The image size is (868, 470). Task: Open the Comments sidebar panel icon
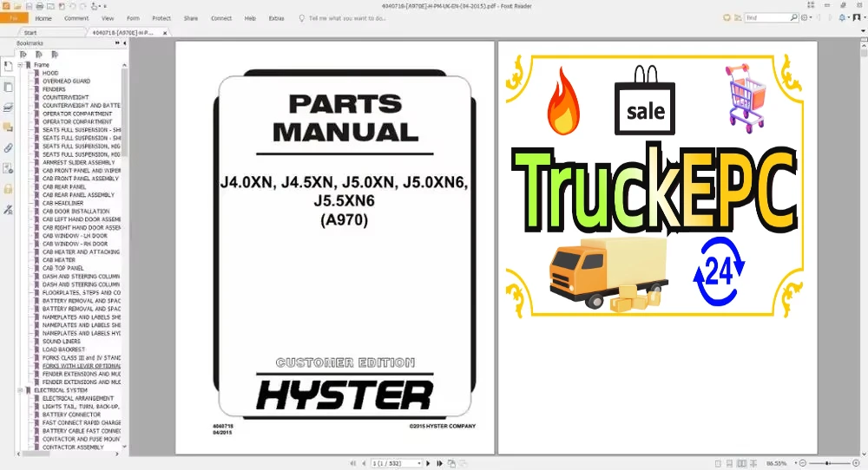[x=8, y=127]
